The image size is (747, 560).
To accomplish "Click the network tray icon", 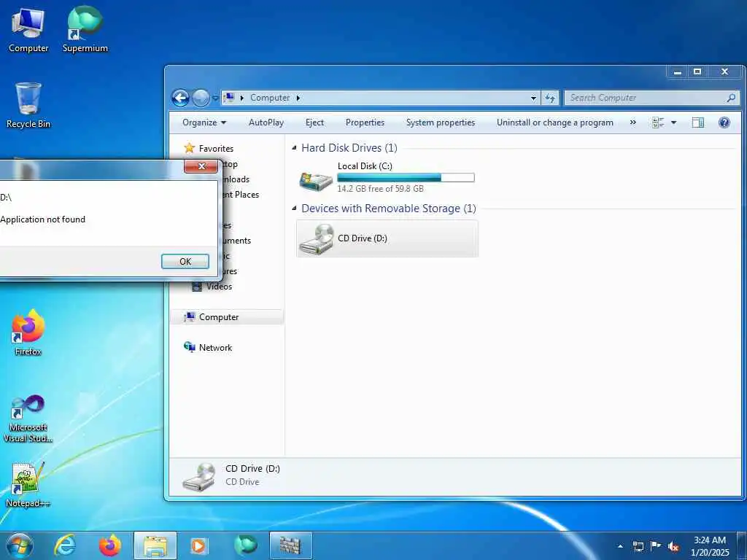I will [638, 546].
